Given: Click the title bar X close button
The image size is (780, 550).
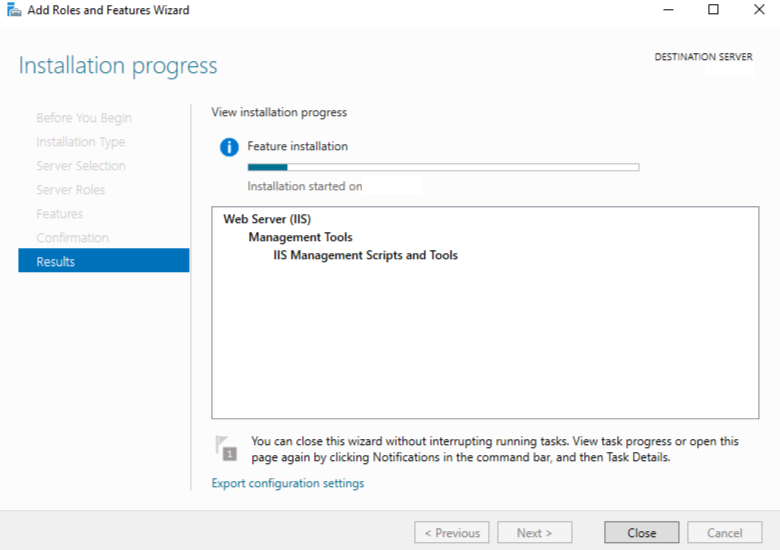Looking at the screenshot, I should [759, 9].
